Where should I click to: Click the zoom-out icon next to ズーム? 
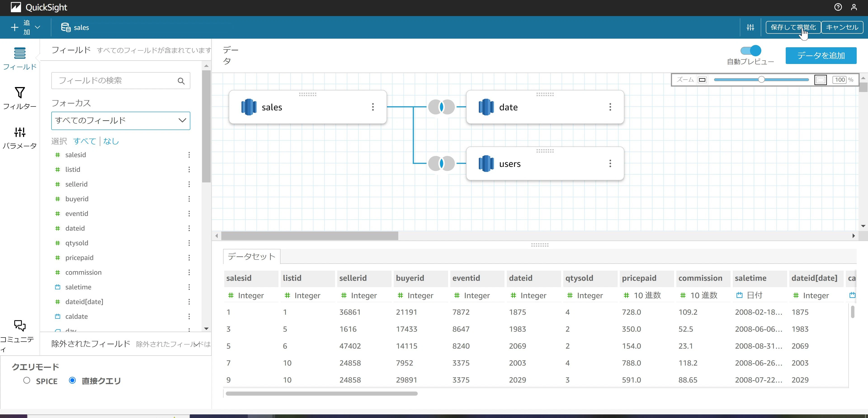point(702,80)
